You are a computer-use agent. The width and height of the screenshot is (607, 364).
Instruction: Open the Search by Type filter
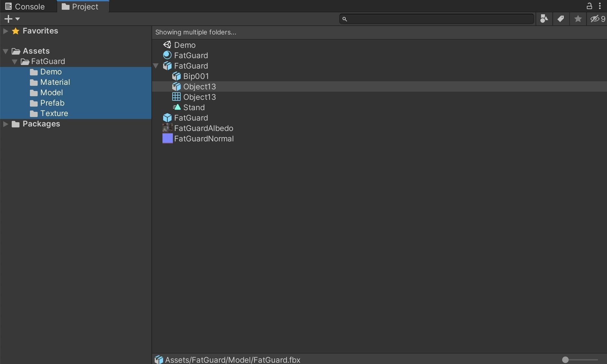click(x=544, y=19)
